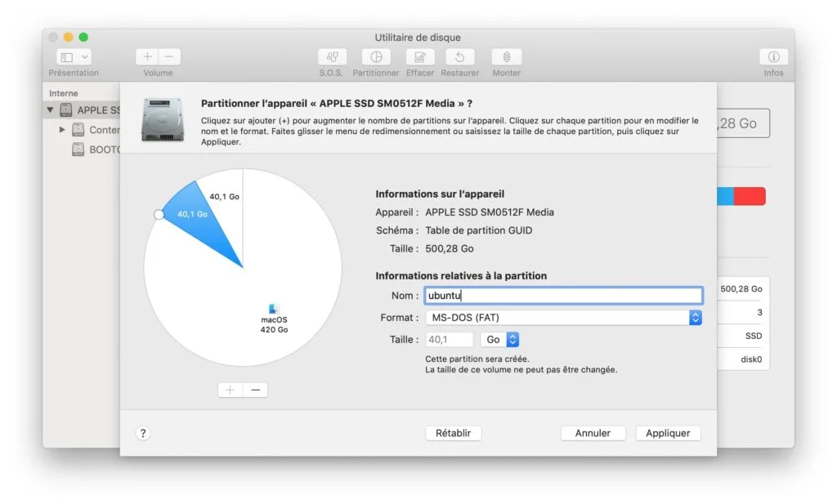Click the add Volume plus toolbar button

click(x=147, y=56)
